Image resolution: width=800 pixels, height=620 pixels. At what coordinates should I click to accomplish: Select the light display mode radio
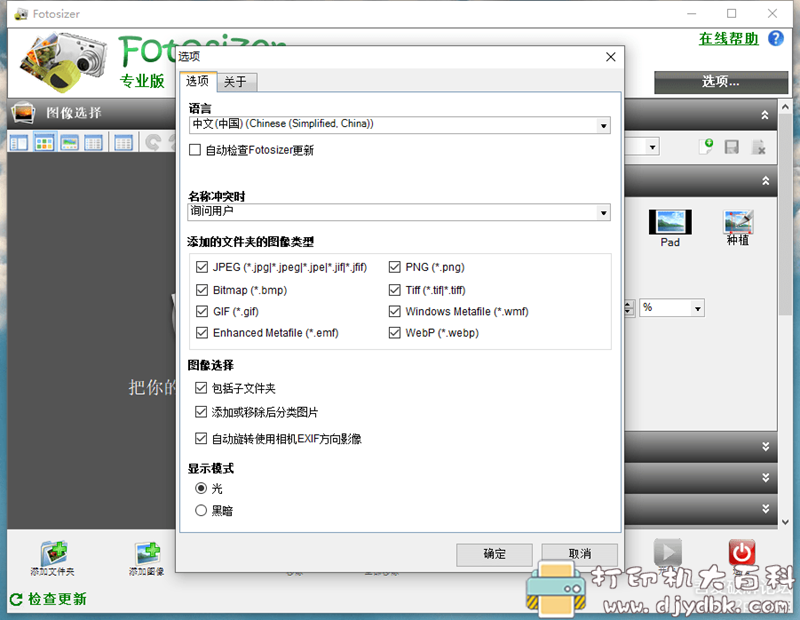click(201, 488)
